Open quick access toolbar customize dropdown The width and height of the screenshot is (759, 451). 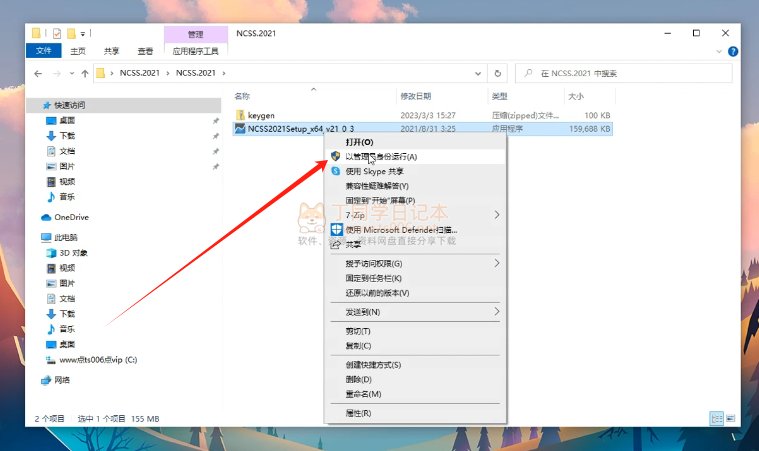83,34
